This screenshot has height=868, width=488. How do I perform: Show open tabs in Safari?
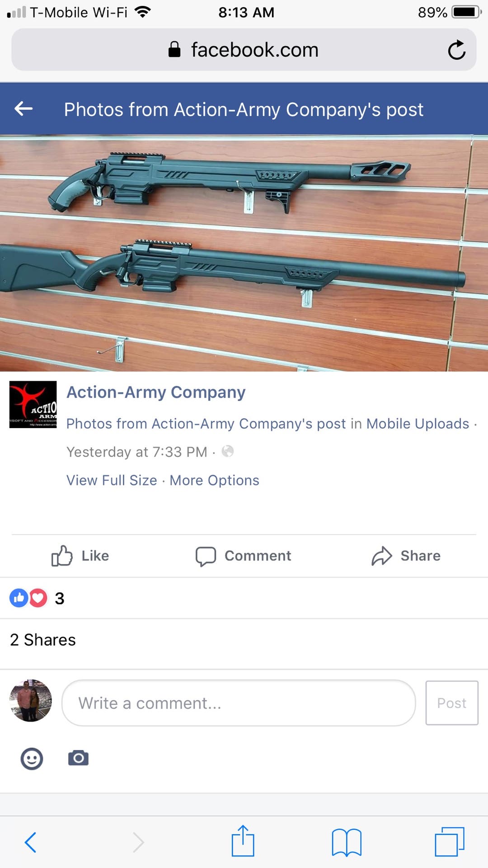pyautogui.click(x=450, y=841)
